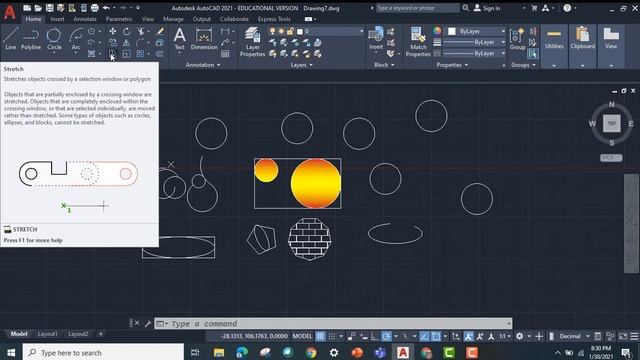Viewport: 640px width, 360px height.
Task: Open the AutoCAD application menu
Action: tap(9, 12)
